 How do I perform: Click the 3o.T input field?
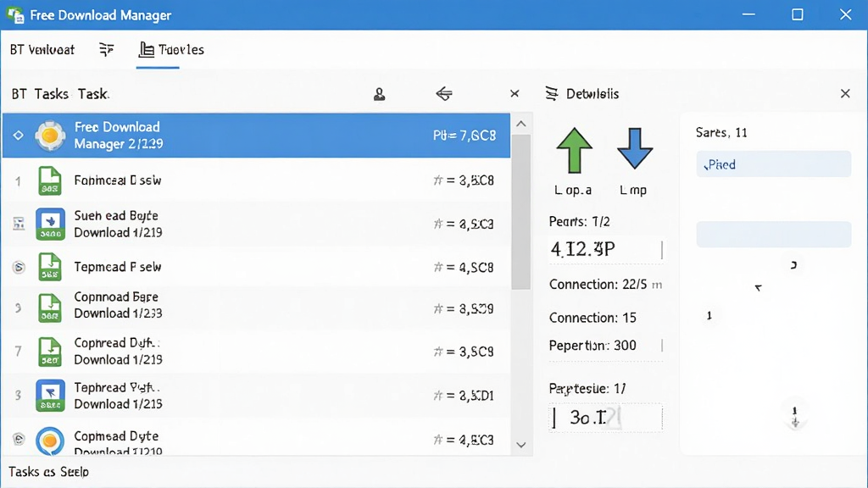[605, 418]
